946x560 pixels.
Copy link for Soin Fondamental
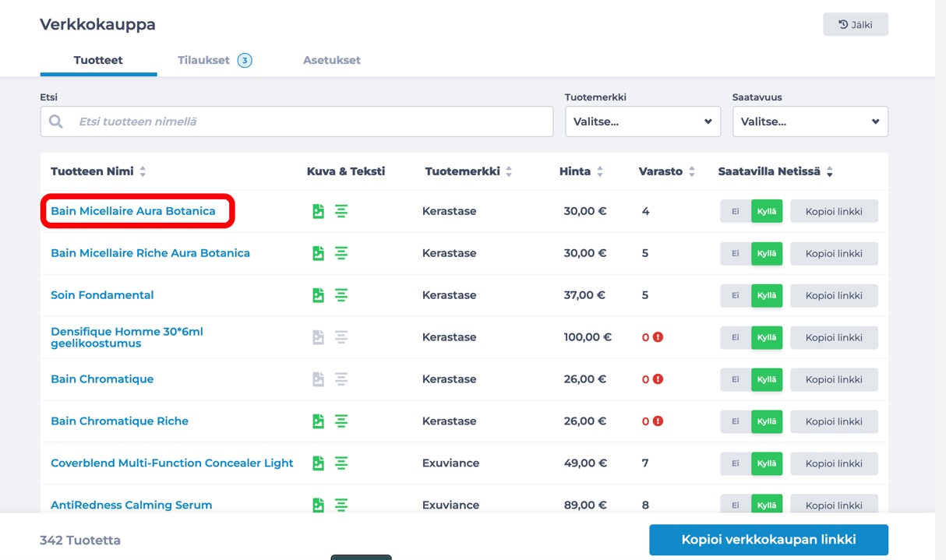tap(834, 295)
